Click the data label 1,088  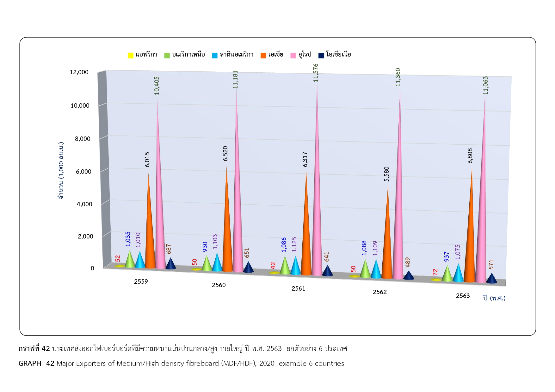364,248
